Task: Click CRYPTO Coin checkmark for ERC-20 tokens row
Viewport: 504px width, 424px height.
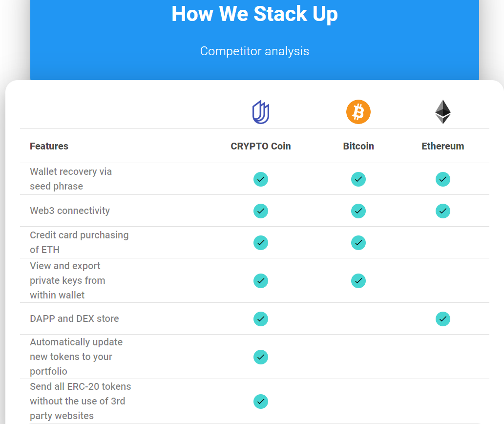Action: click(x=261, y=402)
